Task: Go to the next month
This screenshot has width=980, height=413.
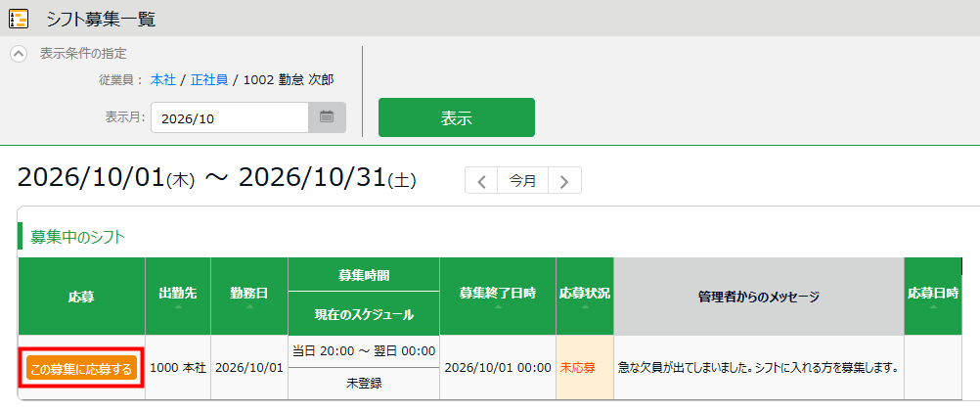Action: (564, 181)
